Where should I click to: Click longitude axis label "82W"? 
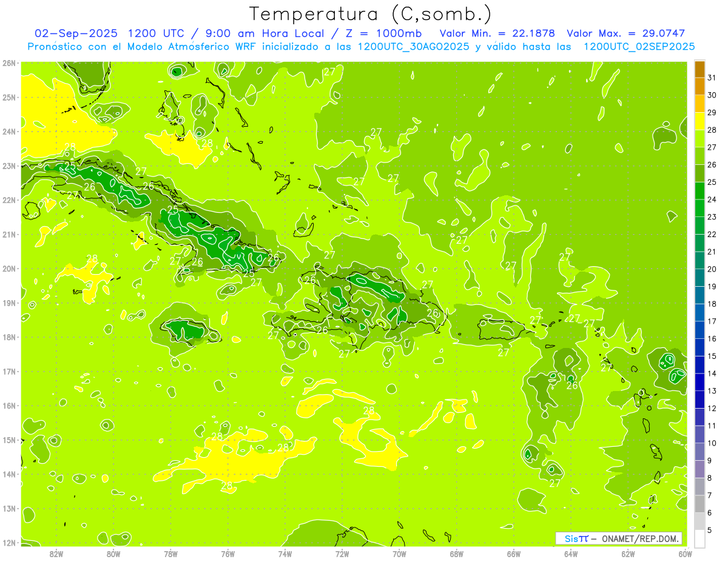56,554
